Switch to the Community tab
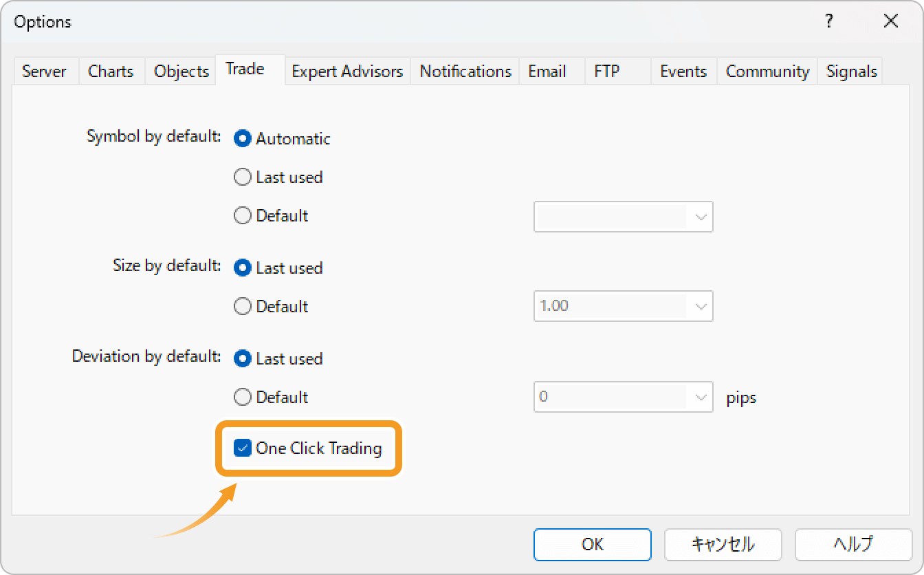 [767, 71]
